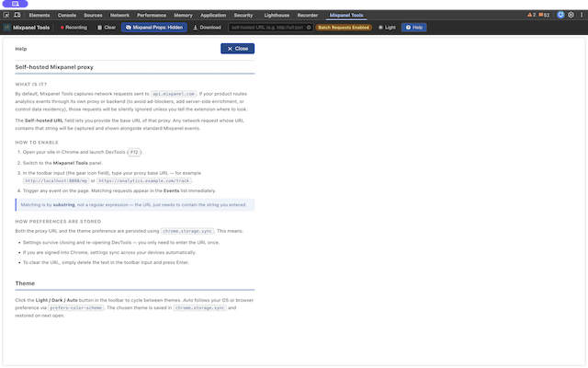Click the 'WHAT IS IT?' subheading
Viewport: 588px width, 368px height.
tap(31, 85)
